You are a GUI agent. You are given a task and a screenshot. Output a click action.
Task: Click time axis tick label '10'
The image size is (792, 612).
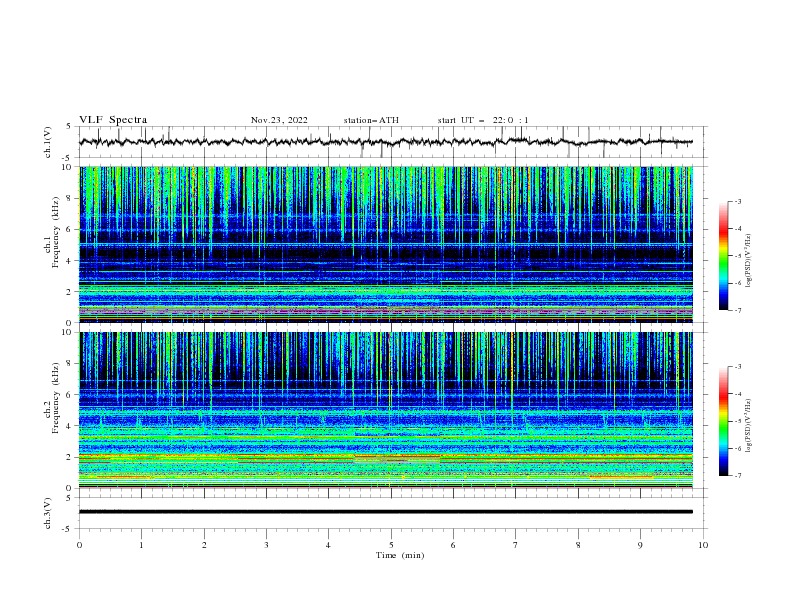coord(703,545)
